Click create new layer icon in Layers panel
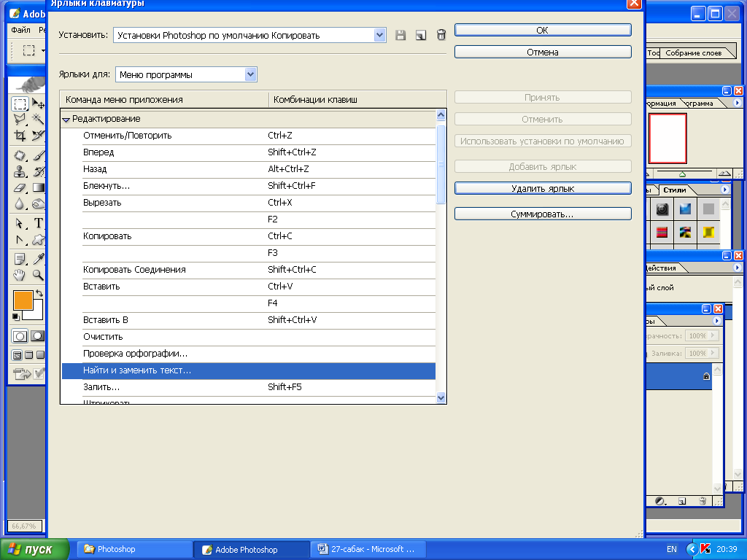This screenshot has height=560, width=747. tap(682, 501)
